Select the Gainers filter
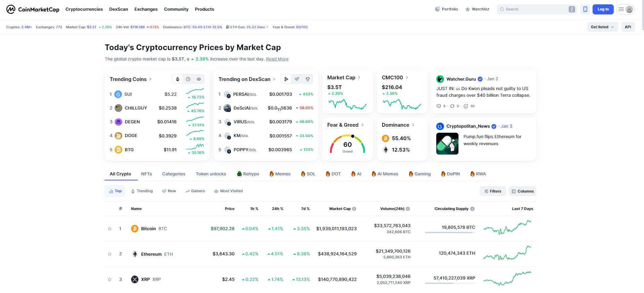 click(195, 191)
